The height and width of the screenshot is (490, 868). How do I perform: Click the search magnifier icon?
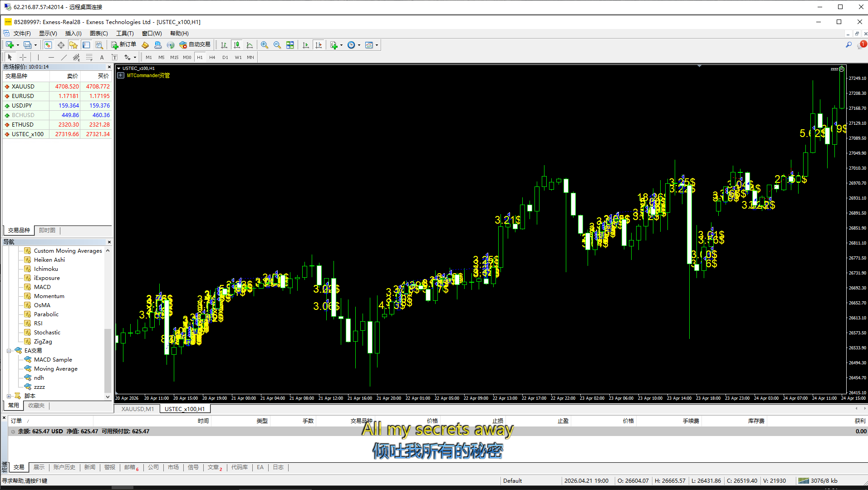point(848,45)
